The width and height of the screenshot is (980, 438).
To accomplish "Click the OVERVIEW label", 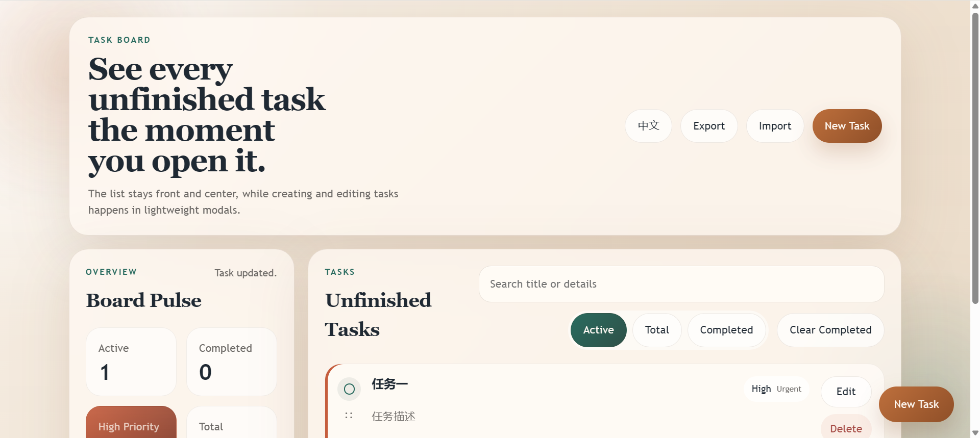I will pyautogui.click(x=111, y=272).
